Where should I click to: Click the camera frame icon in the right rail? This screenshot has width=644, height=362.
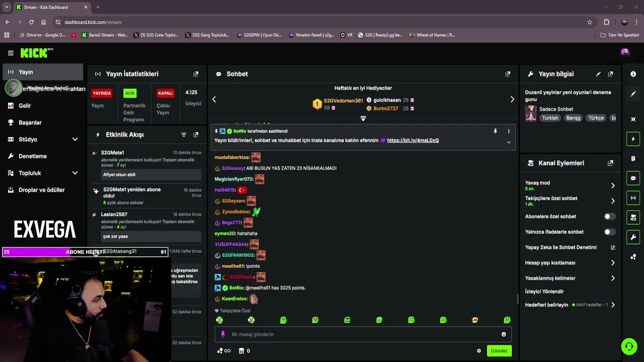tap(633, 119)
